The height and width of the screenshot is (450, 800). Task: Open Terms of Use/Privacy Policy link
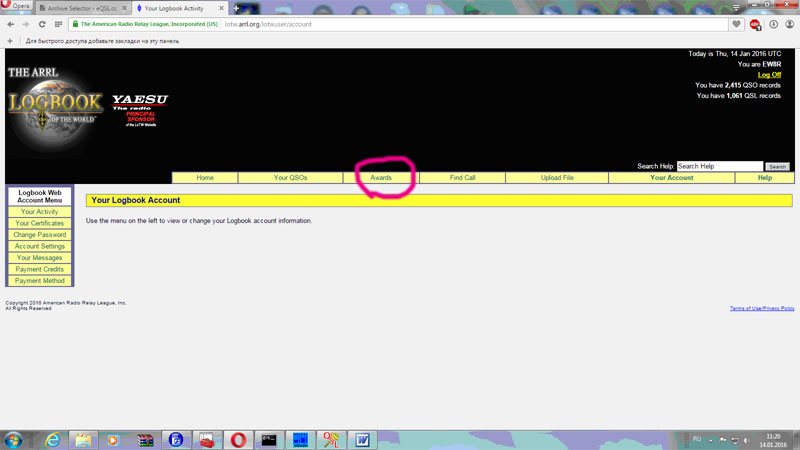click(762, 309)
